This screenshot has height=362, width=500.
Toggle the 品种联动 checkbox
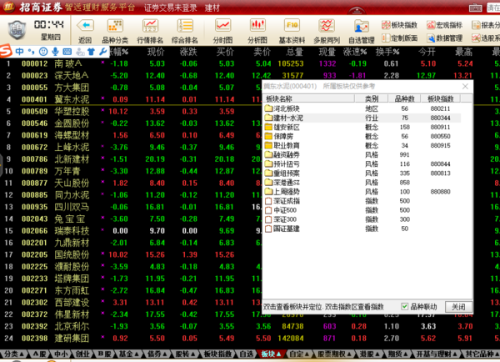click(404, 306)
